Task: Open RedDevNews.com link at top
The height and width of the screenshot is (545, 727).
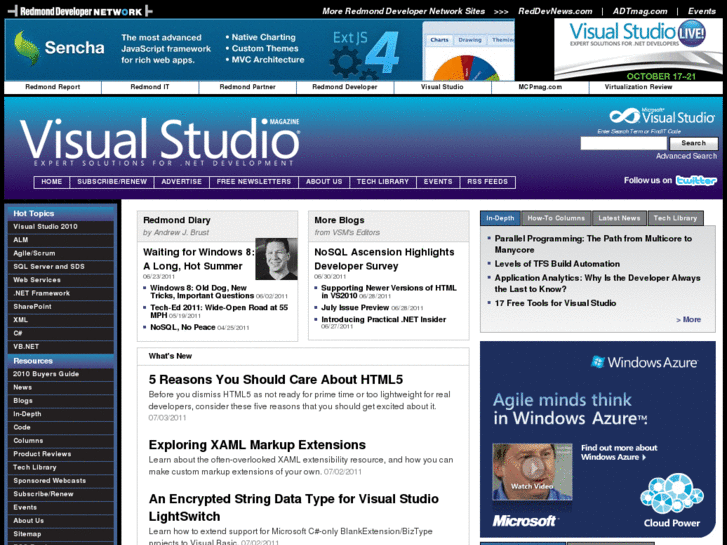Action: [x=555, y=11]
